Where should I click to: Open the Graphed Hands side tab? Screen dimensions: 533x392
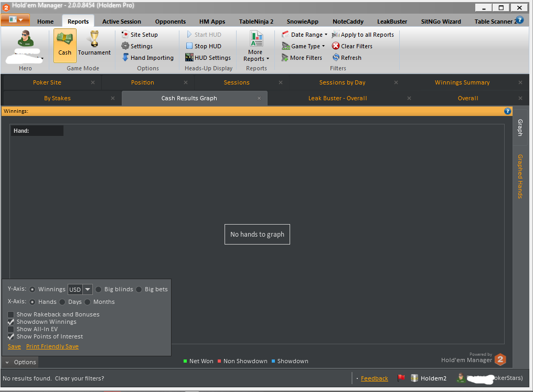[520, 176]
